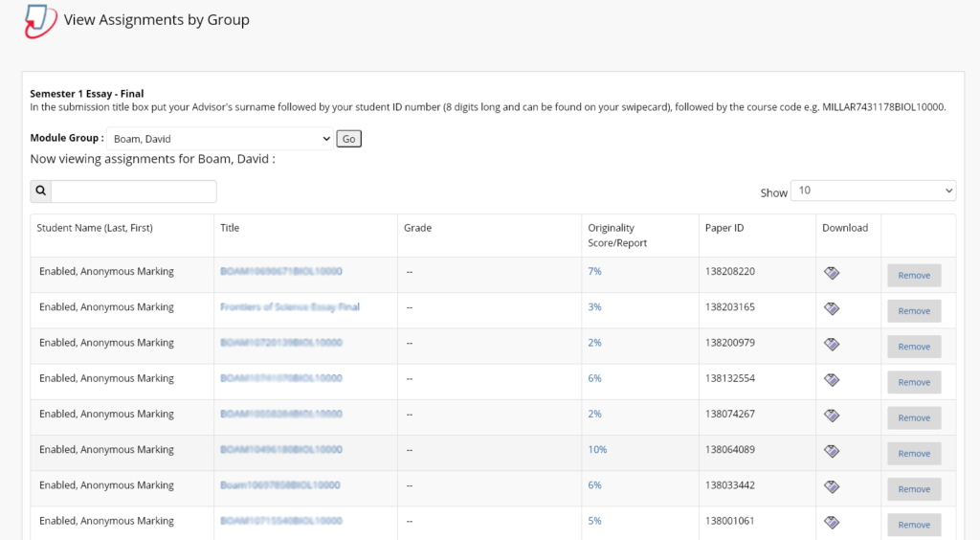Open the 3% originality report
980x540 pixels.
594,307
